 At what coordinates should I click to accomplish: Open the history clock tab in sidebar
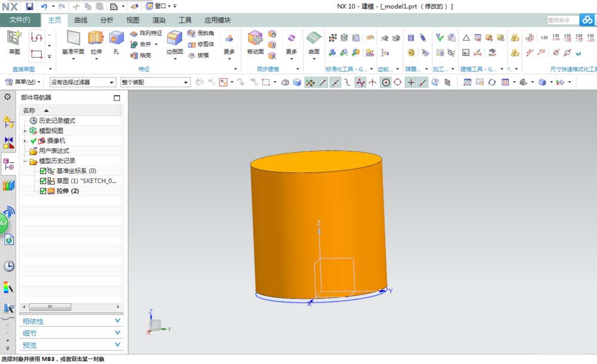point(8,266)
